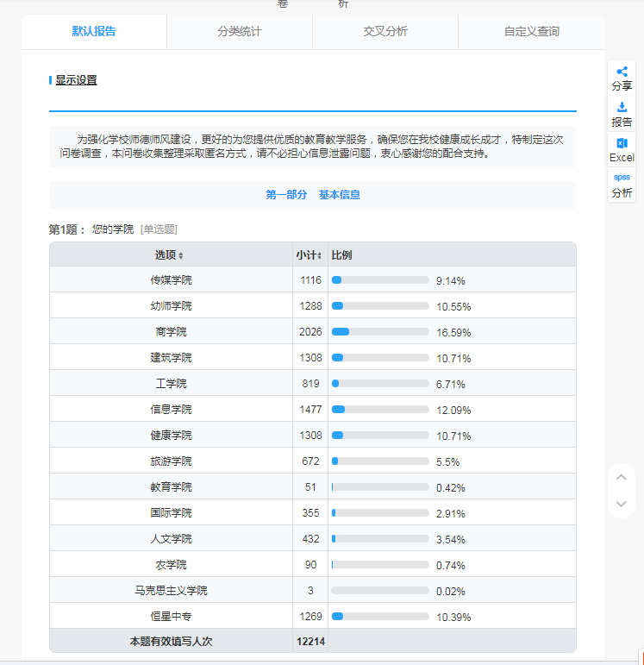Screen dimensions: 644x665
Task: Go to the 交叉分析 tab
Action: pyautogui.click(x=385, y=32)
